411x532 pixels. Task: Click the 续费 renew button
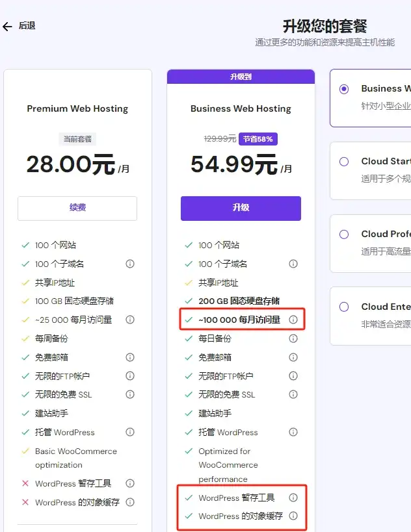[x=77, y=209]
